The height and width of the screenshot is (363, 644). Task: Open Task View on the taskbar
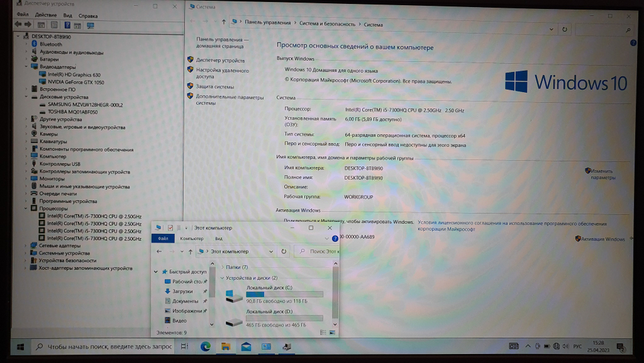[184, 346]
